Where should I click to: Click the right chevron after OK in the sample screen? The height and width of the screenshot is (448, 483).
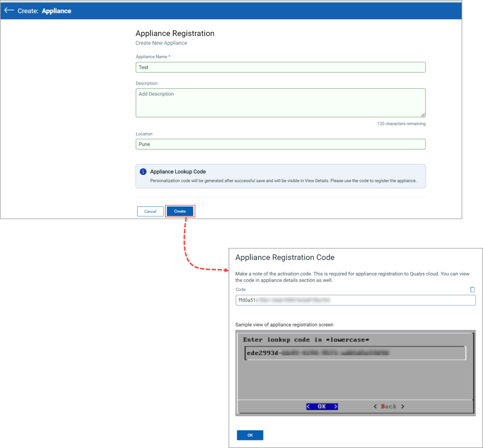click(336, 406)
